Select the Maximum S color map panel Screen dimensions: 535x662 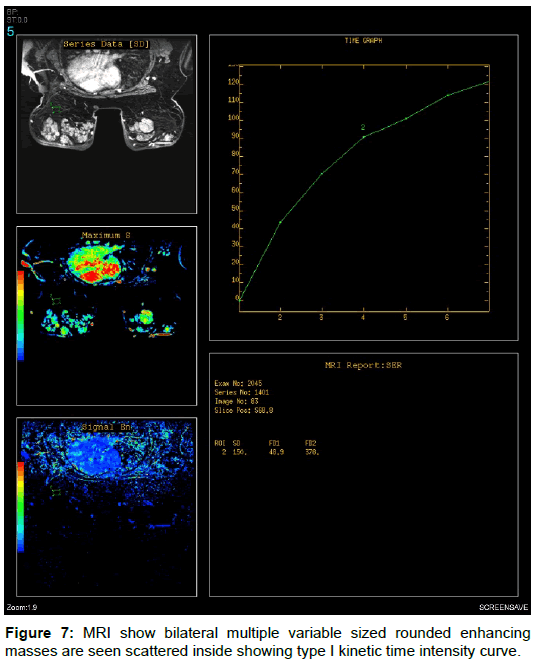[x=106, y=316]
